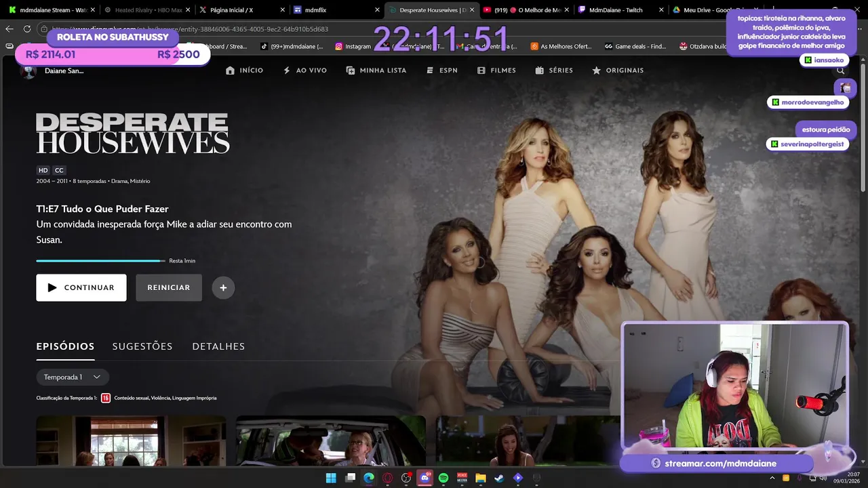Click the browser extension icon below search
Viewport: 868px width, 488px height.
[845, 87]
